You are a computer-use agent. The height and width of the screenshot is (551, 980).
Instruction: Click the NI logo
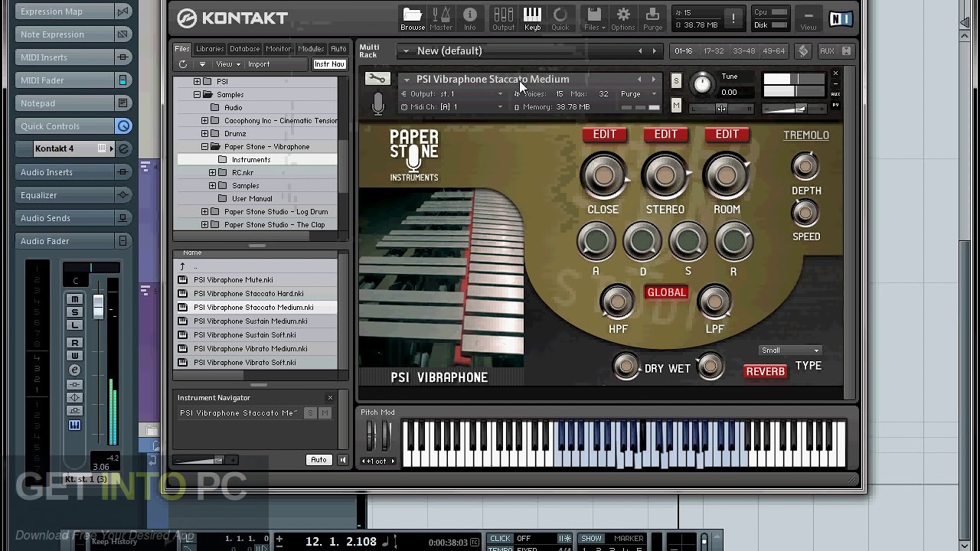point(841,19)
